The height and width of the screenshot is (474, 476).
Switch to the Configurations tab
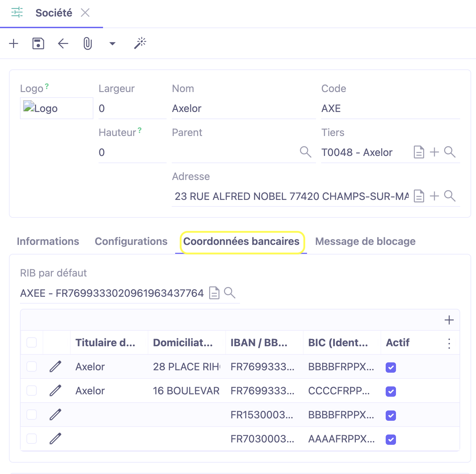(x=131, y=241)
